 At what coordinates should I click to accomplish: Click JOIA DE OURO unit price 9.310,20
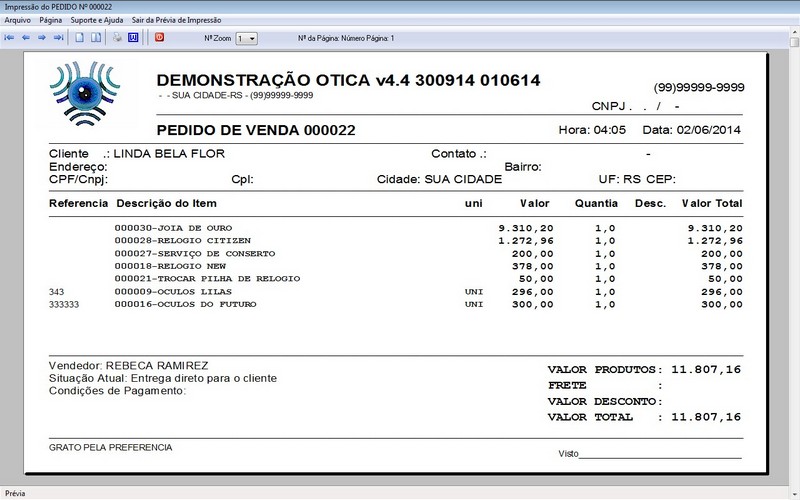526,228
